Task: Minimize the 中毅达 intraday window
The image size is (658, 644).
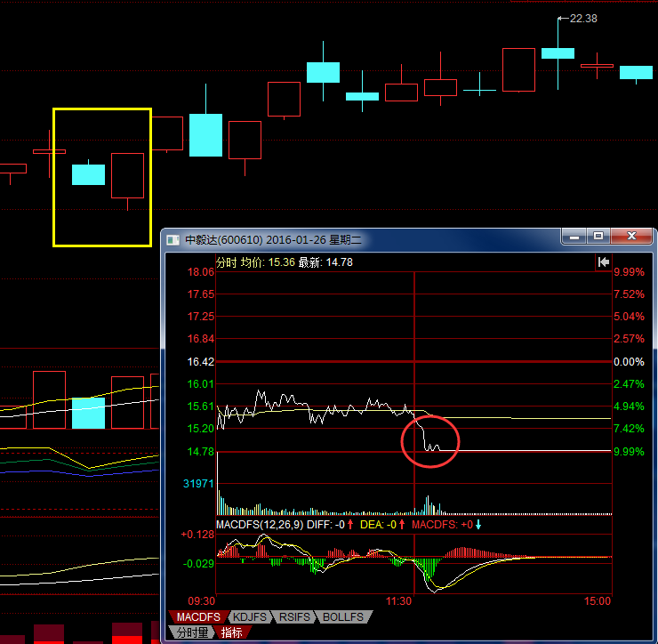Action: click(574, 237)
